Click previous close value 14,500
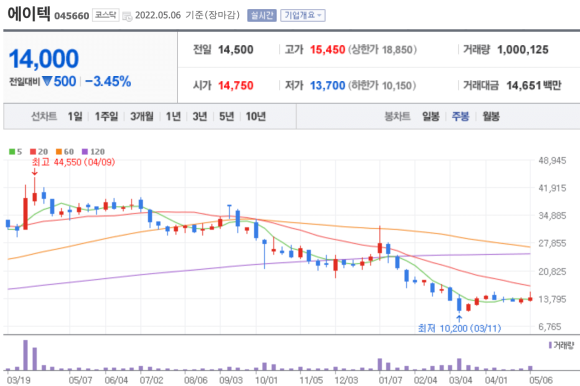This screenshot has width=580, height=386. pyautogui.click(x=236, y=50)
